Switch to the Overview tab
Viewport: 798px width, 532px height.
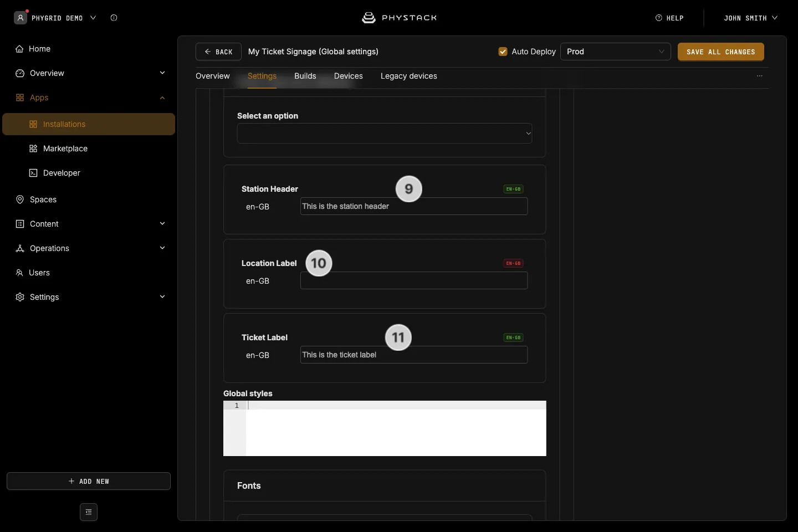[x=213, y=76]
